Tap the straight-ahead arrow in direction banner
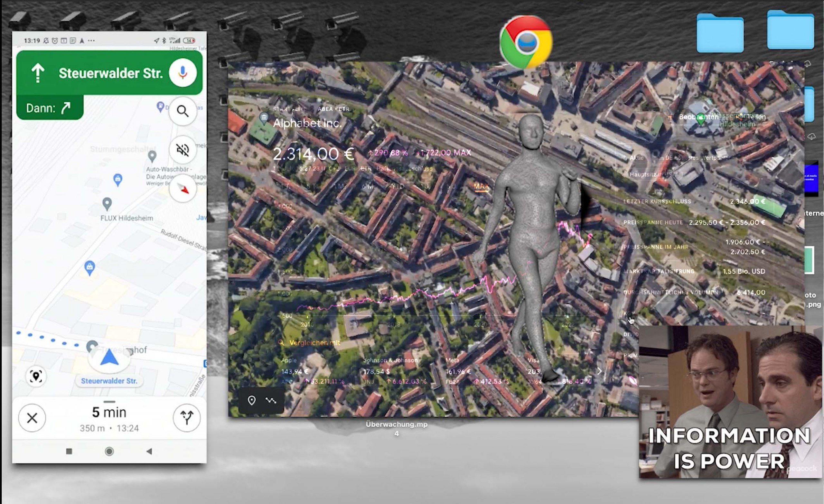 [38, 73]
